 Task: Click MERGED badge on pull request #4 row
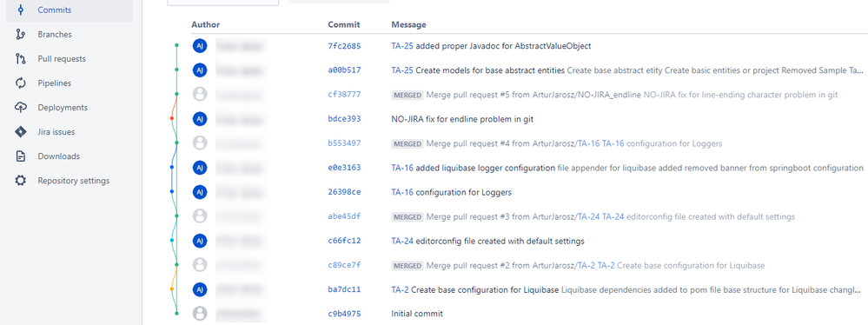(x=407, y=143)
